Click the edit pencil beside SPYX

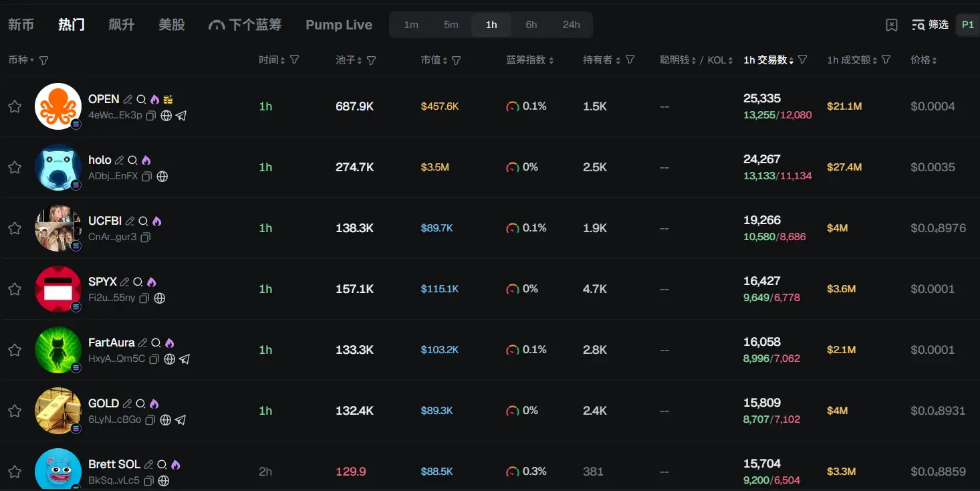coord(124,282)
